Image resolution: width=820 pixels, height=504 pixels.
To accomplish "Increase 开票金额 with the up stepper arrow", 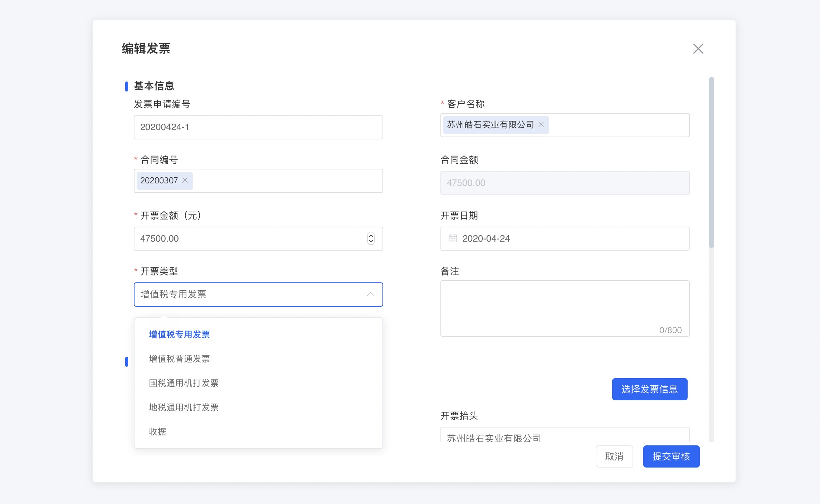I will pyautogui.click(x=371, y=235).
